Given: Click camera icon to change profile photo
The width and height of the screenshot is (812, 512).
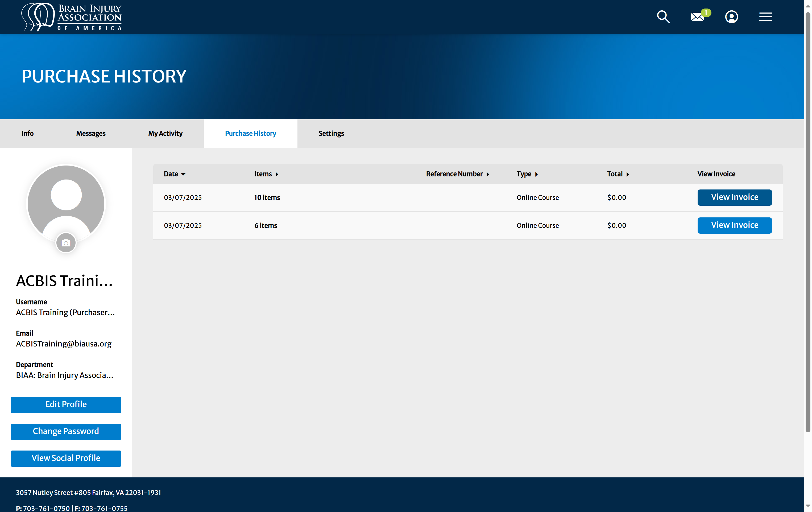Looking at the screenshot, I should 66,242.
